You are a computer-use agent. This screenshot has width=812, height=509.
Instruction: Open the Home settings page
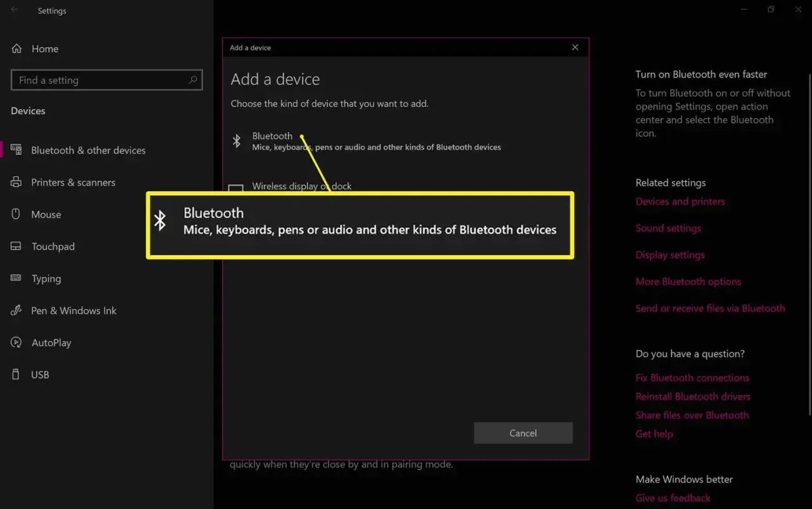[45, 49]
